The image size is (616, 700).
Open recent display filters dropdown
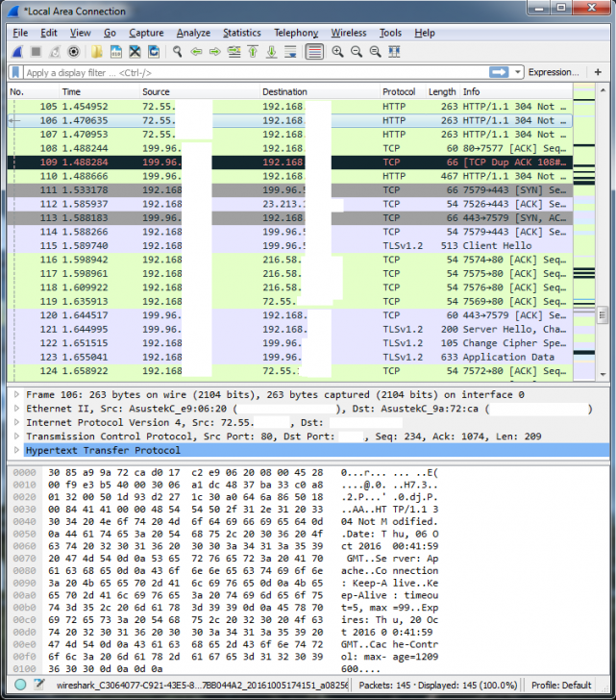[517, 72]
